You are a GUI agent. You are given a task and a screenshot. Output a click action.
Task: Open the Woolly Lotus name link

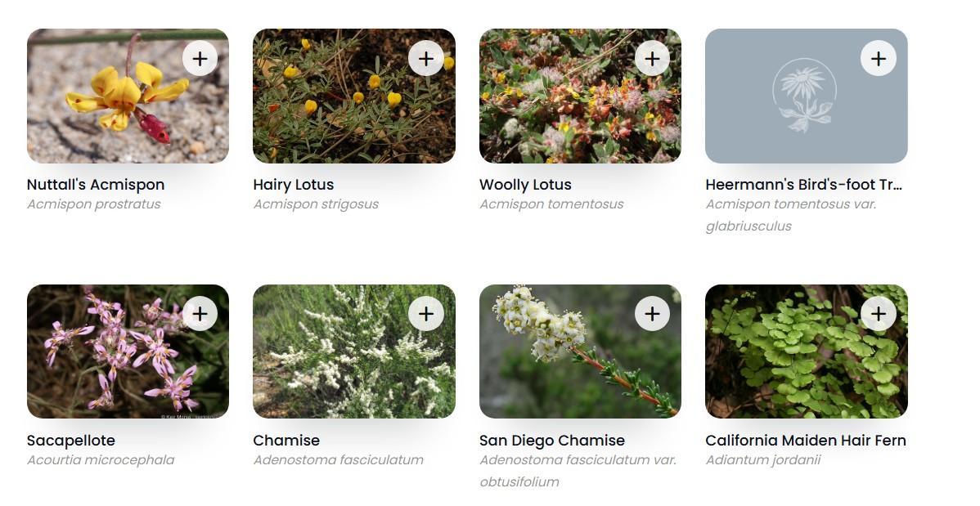pyautogui.click(x=525, y=185)
